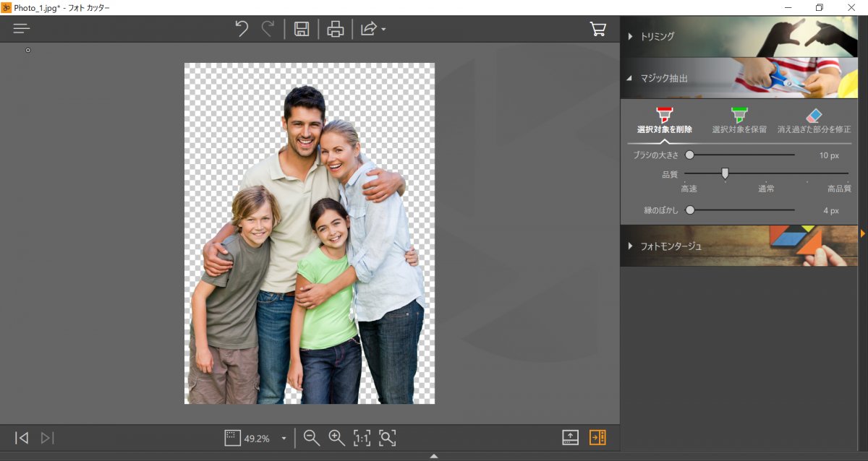
Task: Click the undo arrow icon
Action: pos(242,29)
